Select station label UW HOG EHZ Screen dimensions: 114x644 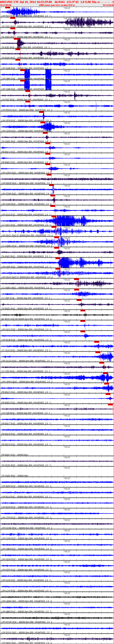coord(9,330)
